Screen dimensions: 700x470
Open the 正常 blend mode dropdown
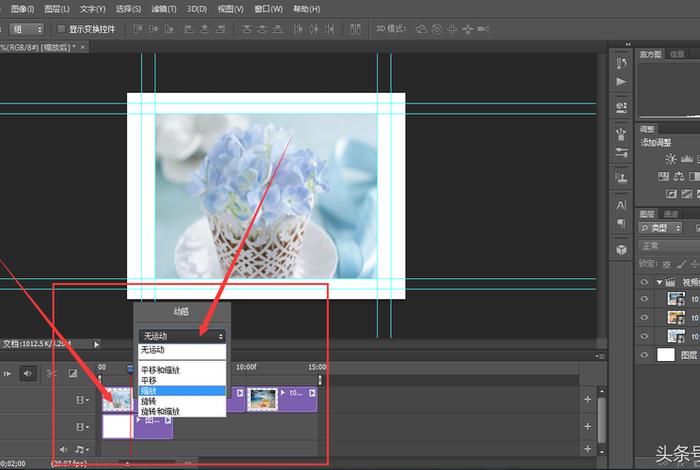669,246
